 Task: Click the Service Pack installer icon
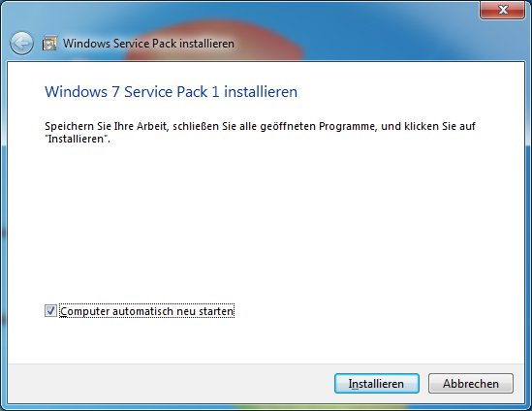(49, 44)
